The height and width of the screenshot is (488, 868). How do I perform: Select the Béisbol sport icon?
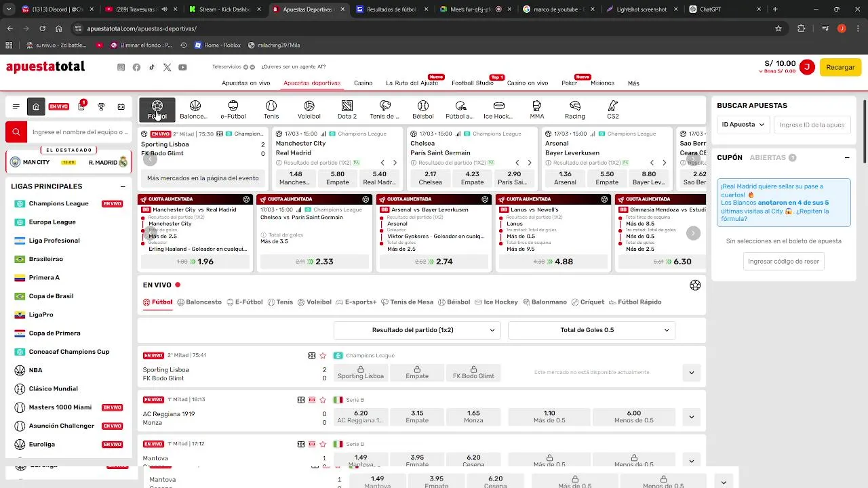coord(423,110)
